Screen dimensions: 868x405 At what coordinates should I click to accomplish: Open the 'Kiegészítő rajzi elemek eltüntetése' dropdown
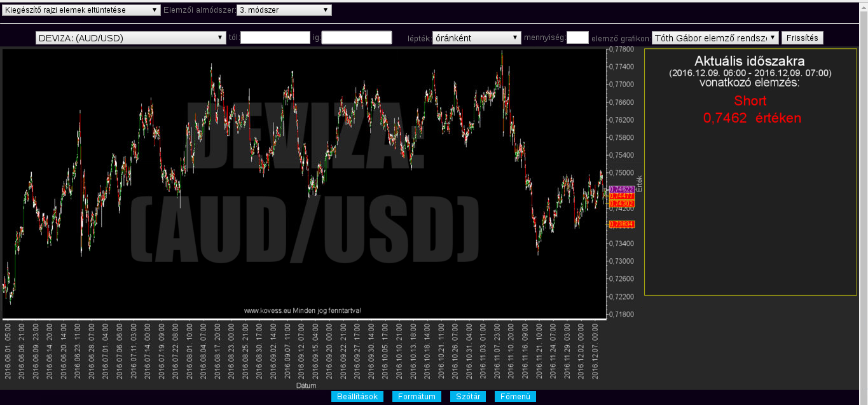[x=81, y=10]
